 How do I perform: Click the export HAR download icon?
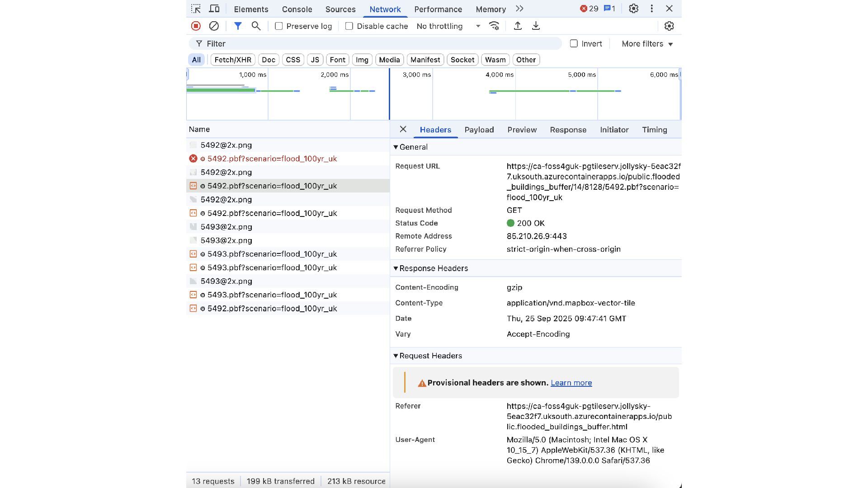[536, 26]
